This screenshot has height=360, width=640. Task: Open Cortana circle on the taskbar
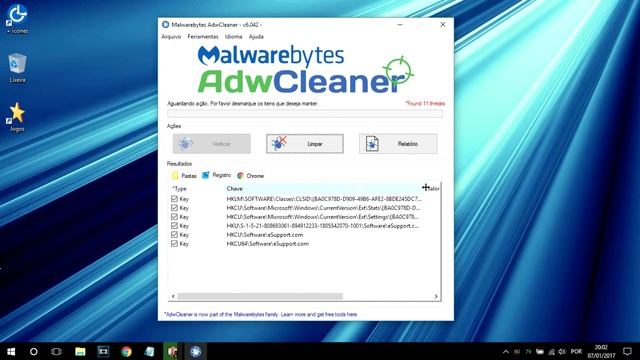coord(33,351)
